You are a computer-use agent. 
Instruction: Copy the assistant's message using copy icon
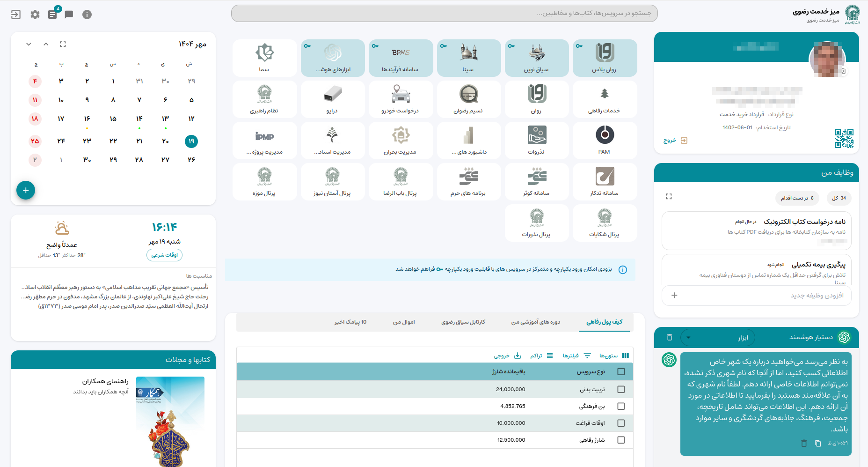[818, 443]
